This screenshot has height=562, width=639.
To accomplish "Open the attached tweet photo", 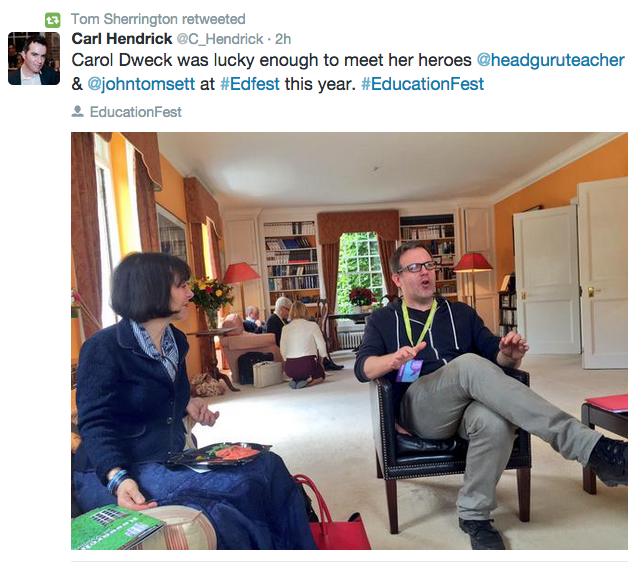I will [x=349, y=341].
